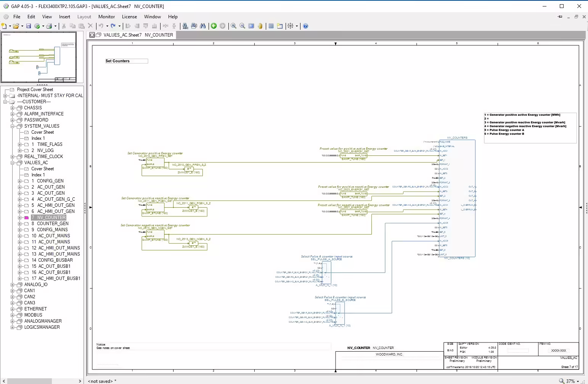Click the green Back navigation arrow
Image resolution: width=588 pixels, height=384 pixels.
point(214,26)
